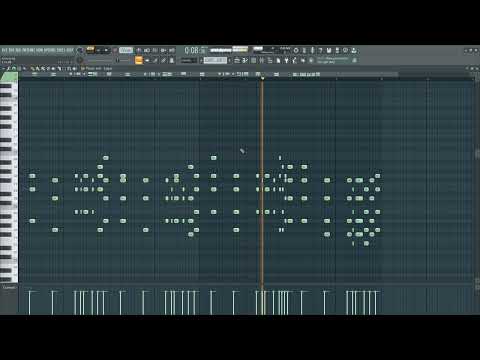Screen dimensions: 480x360
Task: Click the song time display
Action: (x=196, y=50)
